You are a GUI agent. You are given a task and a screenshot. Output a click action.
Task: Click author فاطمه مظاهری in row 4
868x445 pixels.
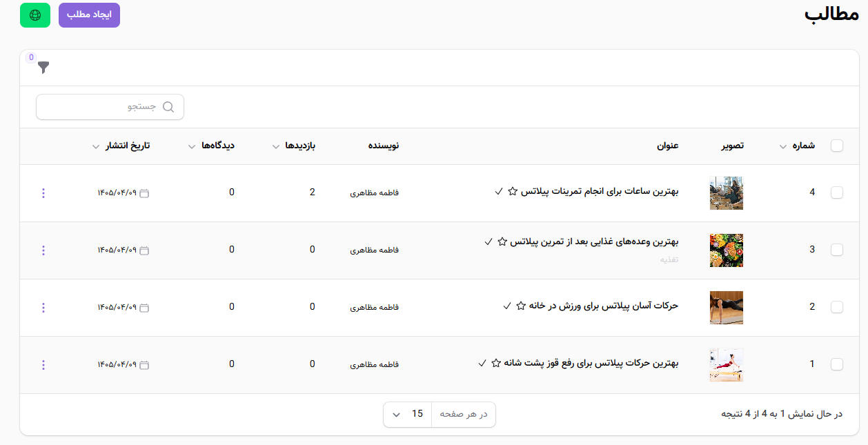[375, 193]
